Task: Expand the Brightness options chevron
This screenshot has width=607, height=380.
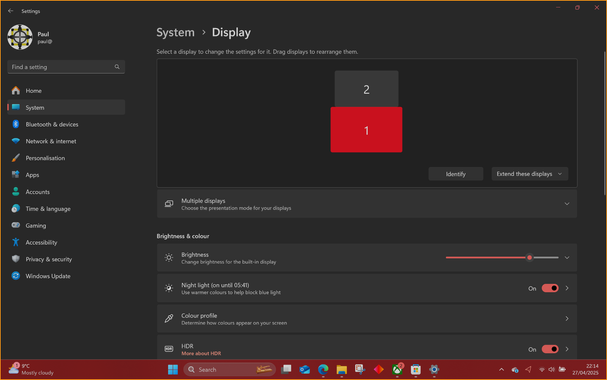Action: (x=567, y=258)
